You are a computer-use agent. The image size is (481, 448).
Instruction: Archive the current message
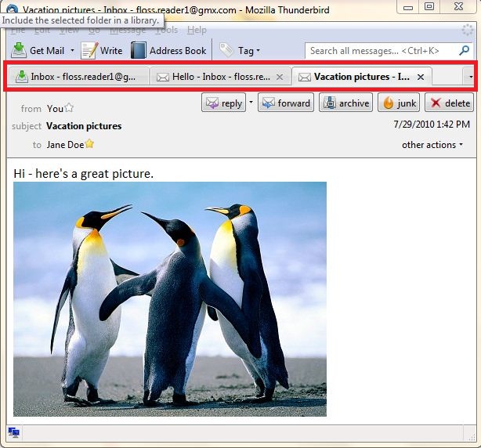tap(345, 103)
